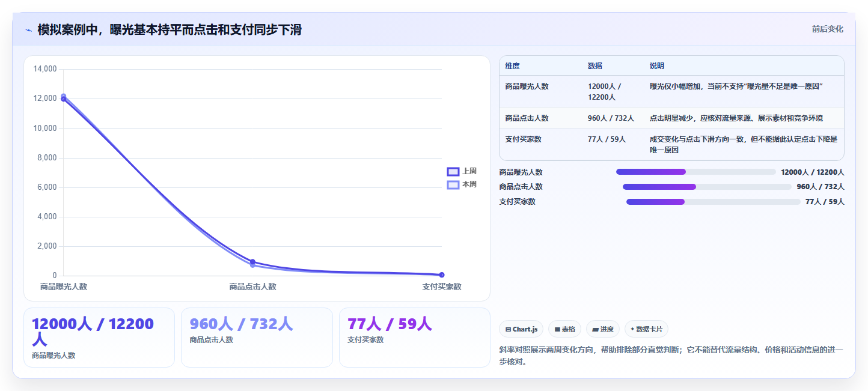
Task: Click the 商品点击人数 table row label
Action: [x=527, y=118]
